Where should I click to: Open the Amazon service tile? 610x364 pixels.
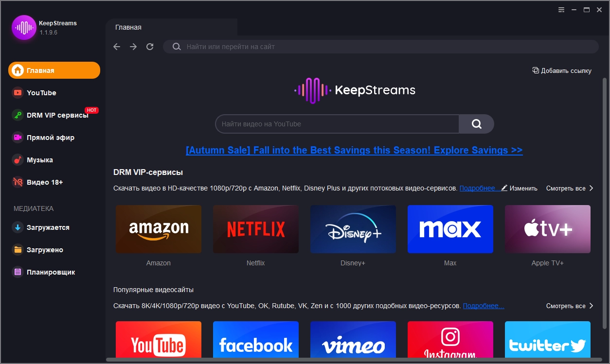click(159, 229)
